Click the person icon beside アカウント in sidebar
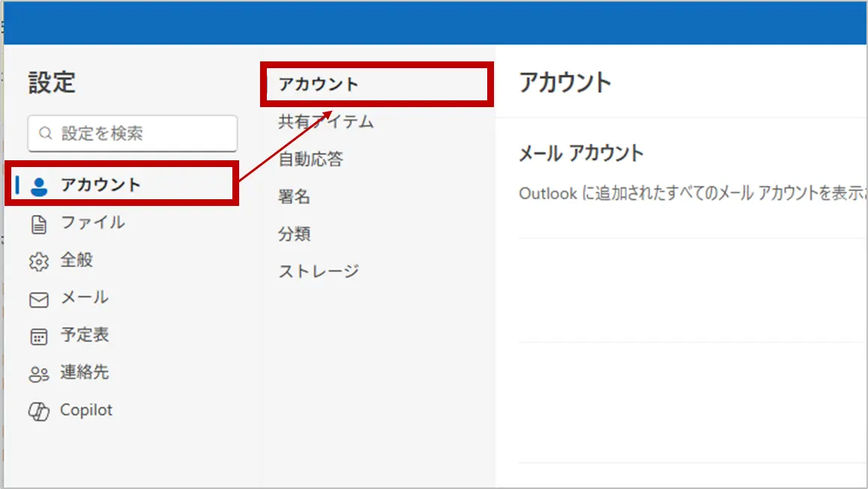This screenshot has height=489, width=868. (x=38, y=186)
